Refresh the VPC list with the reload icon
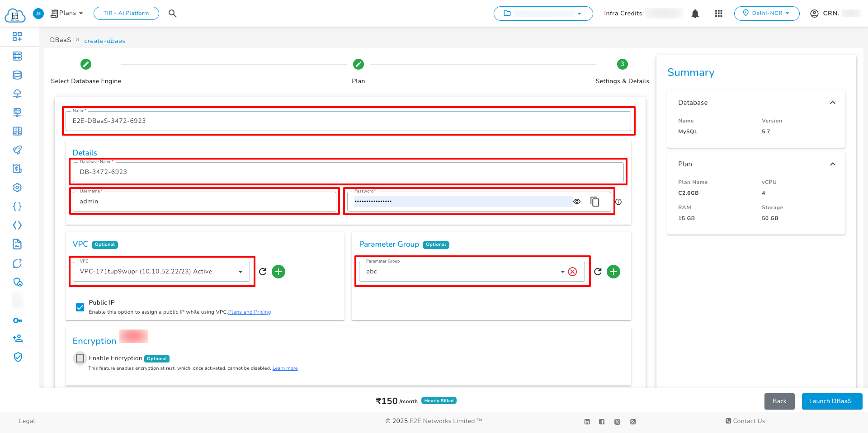Image resolution: width=868 pixels, height=433 pixels. (x=263, y=272)
